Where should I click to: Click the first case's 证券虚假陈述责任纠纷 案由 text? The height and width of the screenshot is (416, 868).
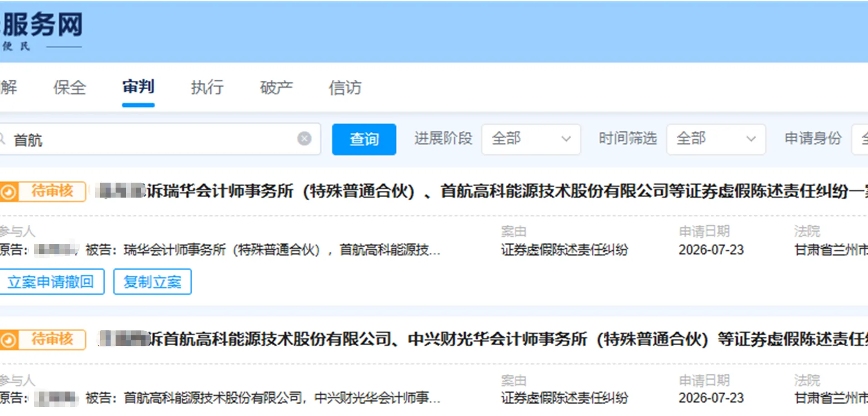point(564,250)
